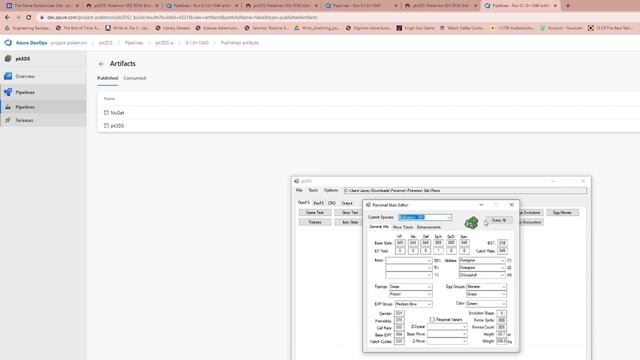Click the Trainers button
640x360 pixels.
coord(315,222)
